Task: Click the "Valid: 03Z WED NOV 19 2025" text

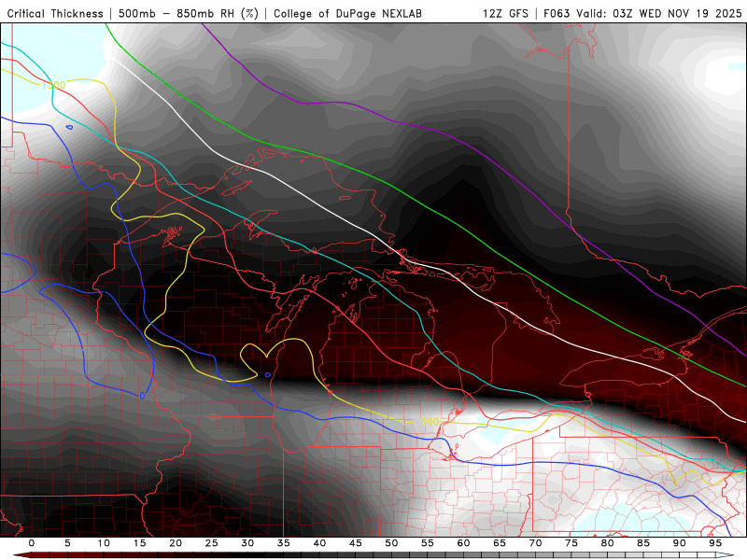Action: tap(659, 13)
